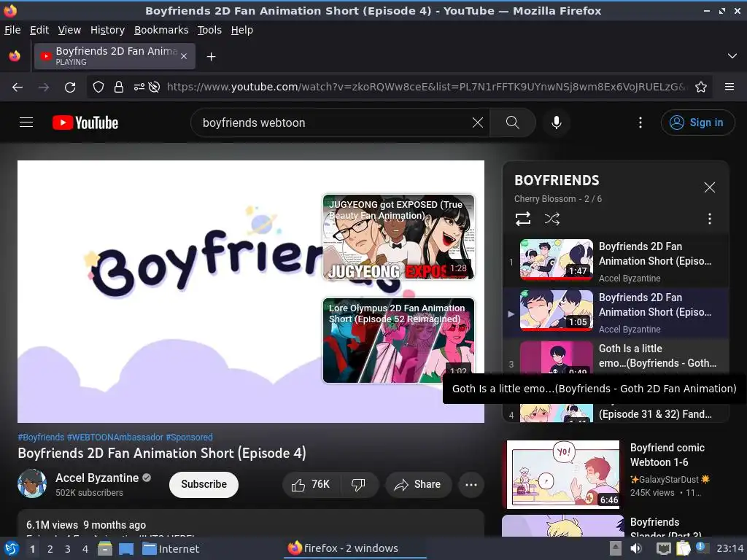Open the volume control tray icon
This screenshot has height=560, width=747.
[636, 548]
